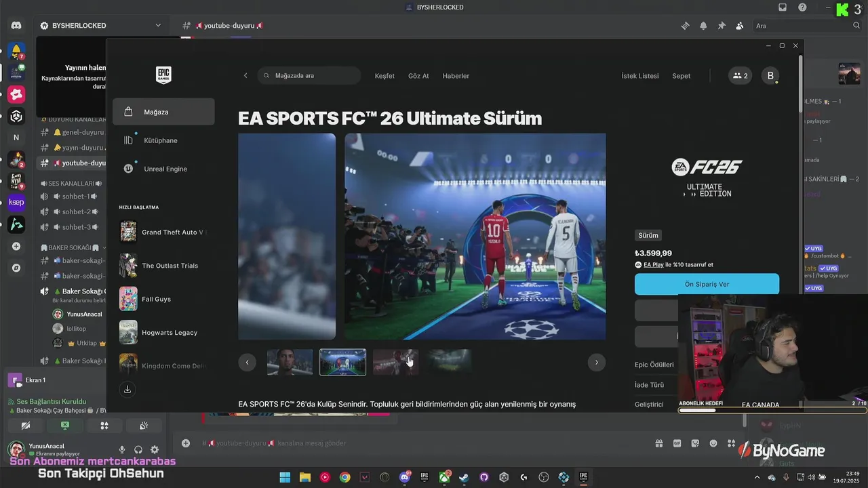Select the first carousel thumbnail
868x488 pixels.
click(290, 362)
